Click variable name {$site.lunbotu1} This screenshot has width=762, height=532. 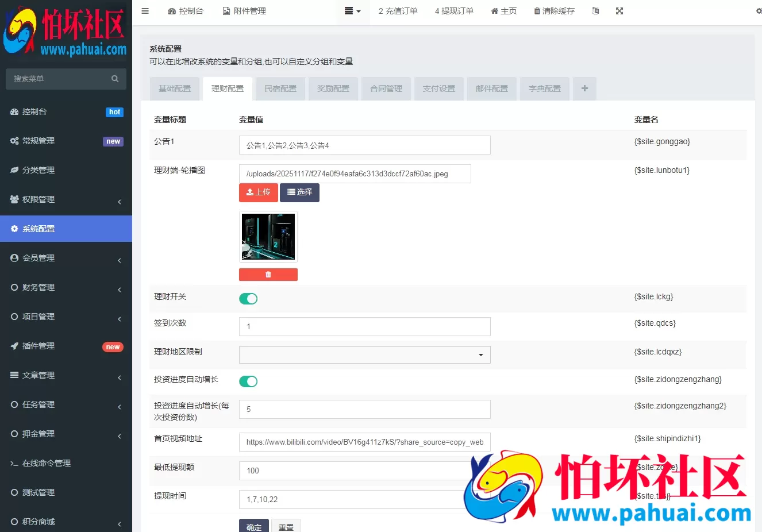coord(662,170)
